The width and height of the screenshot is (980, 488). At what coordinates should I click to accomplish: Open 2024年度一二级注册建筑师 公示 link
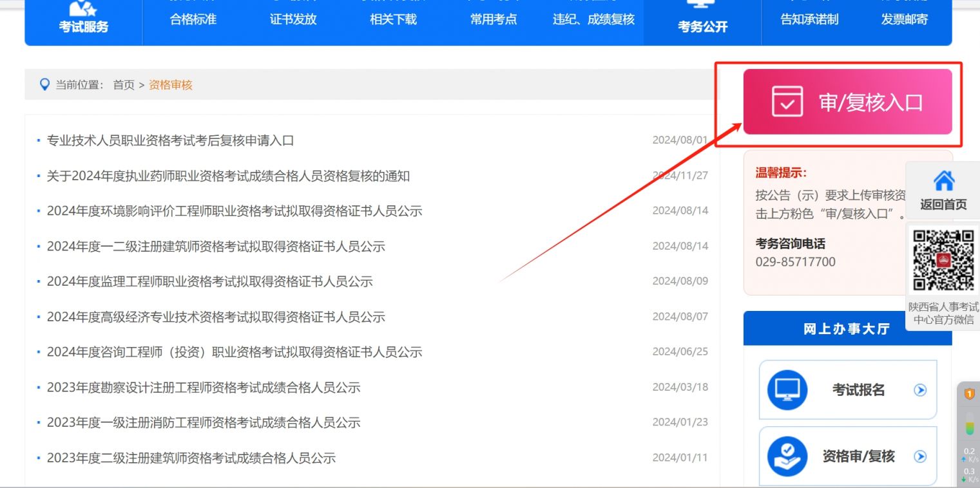(x=216, y=247)
